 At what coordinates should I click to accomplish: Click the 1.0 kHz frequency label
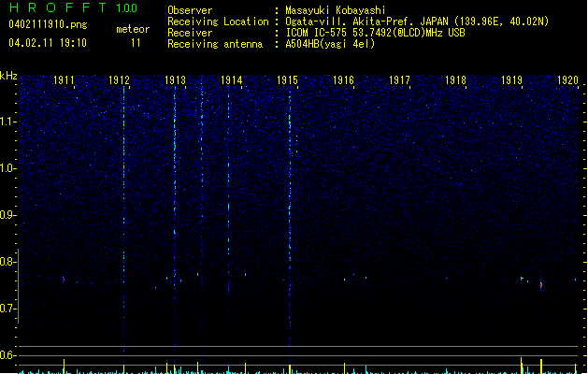(7, 168)
